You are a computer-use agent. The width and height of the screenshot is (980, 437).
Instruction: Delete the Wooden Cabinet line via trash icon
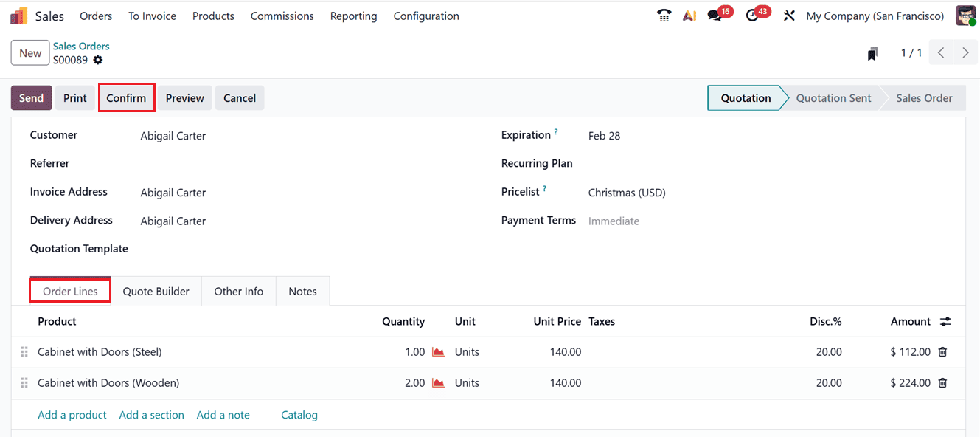pos(942,382)
